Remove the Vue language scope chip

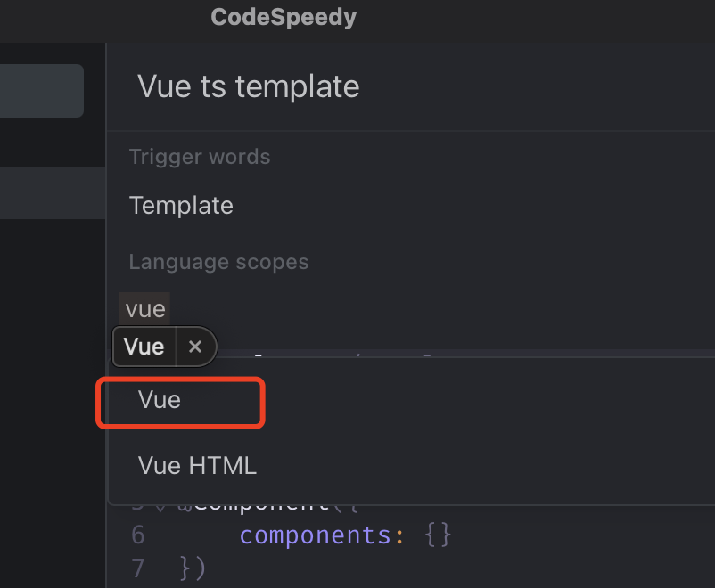[x=195, y=347]
